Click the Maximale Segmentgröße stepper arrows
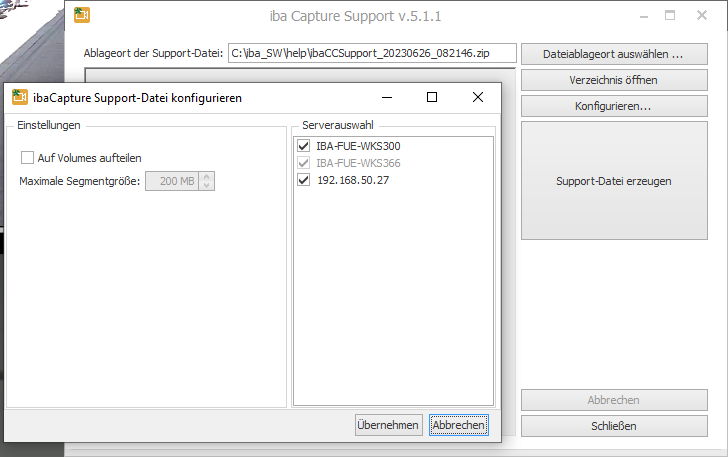Image resolution: width=728 pixels, height=457 pixels. tap(207, 181)
